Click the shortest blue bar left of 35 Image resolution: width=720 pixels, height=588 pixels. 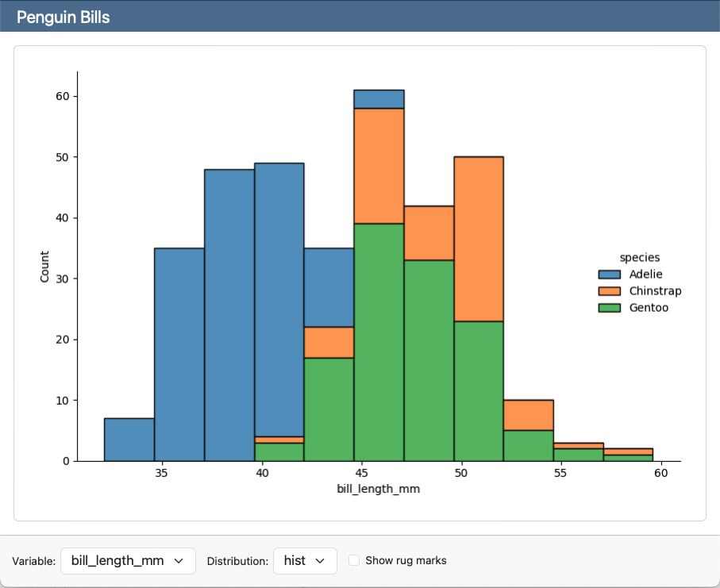(129, 440)
